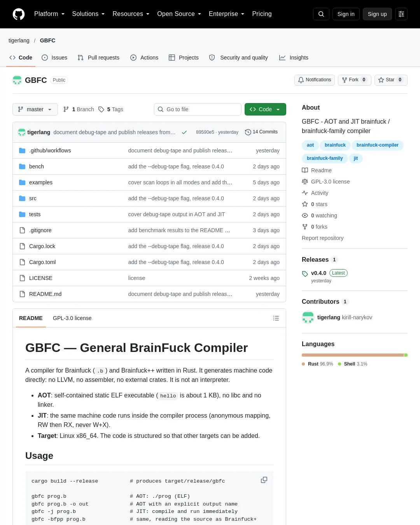The image size is (420, 525).
Task: Open the 1 Branch link
Action: pyautogui.click(x=79, y=109)
